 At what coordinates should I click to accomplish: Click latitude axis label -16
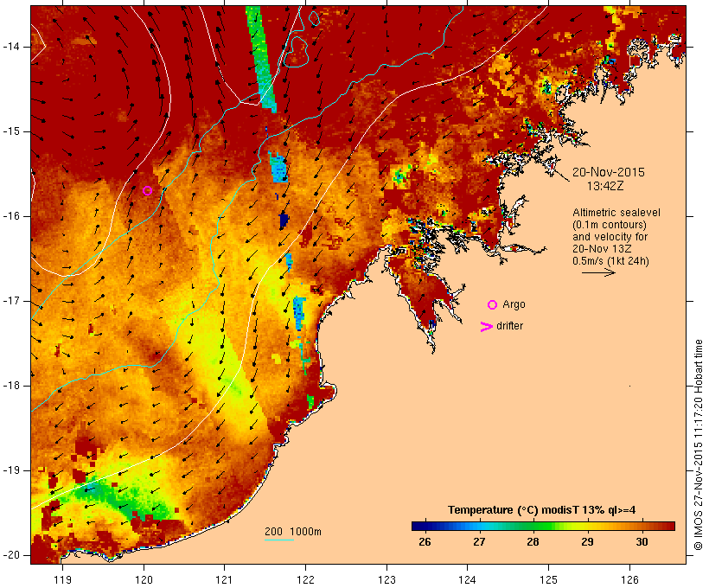tap(11, 216)
